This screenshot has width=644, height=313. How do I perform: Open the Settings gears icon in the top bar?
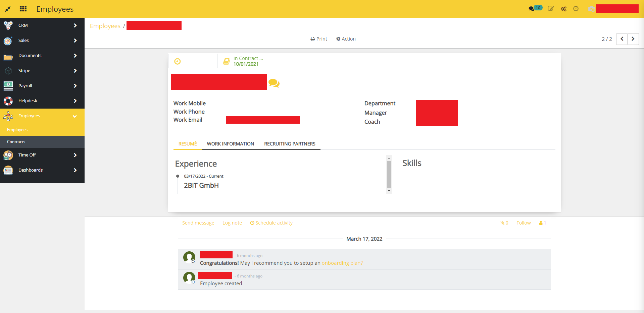(x=563, y=9)
